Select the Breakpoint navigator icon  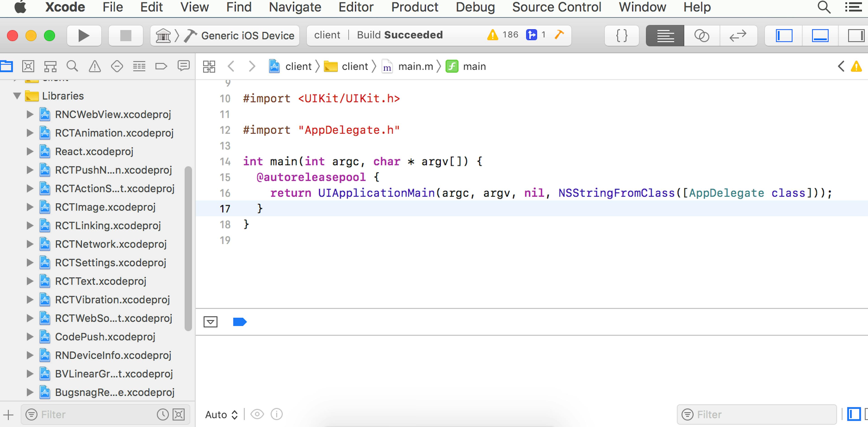(x=161, y=66)
